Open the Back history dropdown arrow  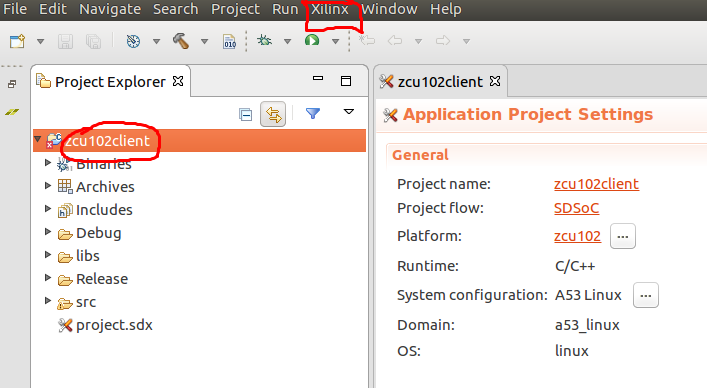click(x=418, y=41)
